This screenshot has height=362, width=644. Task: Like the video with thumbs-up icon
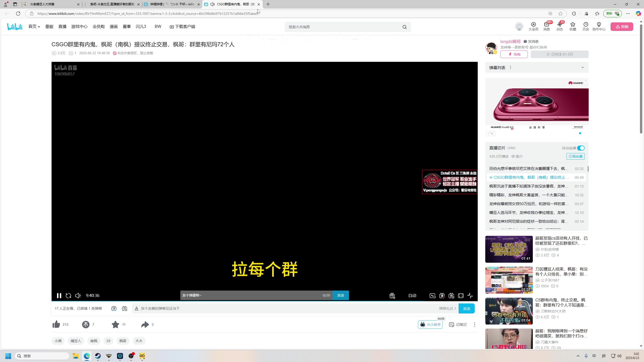coord(56,324)
